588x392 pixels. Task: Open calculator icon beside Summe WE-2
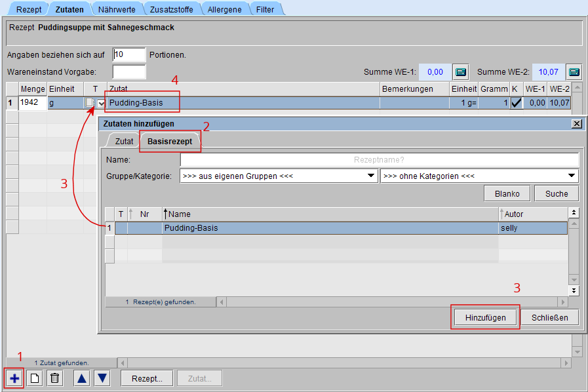coord(574,71)
